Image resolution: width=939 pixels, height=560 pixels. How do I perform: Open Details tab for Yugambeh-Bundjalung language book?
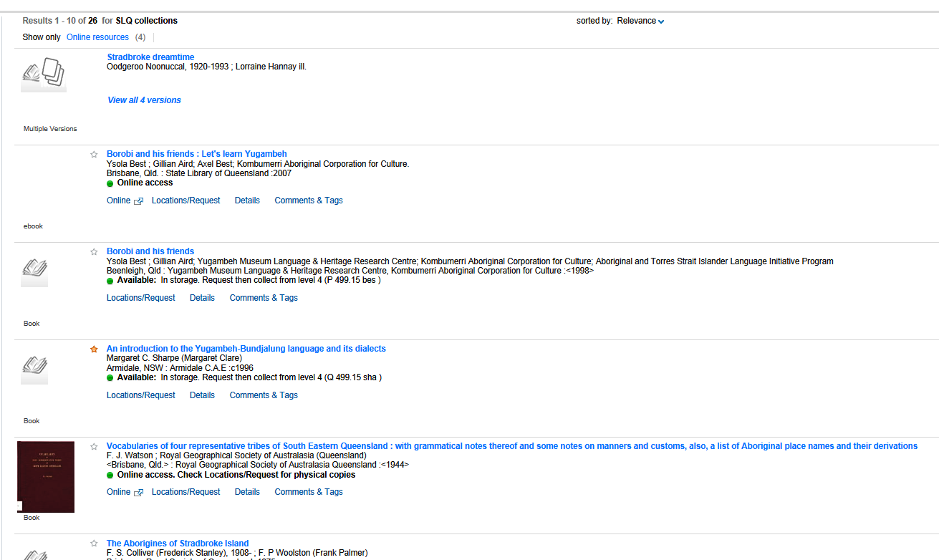pos(202,395)
